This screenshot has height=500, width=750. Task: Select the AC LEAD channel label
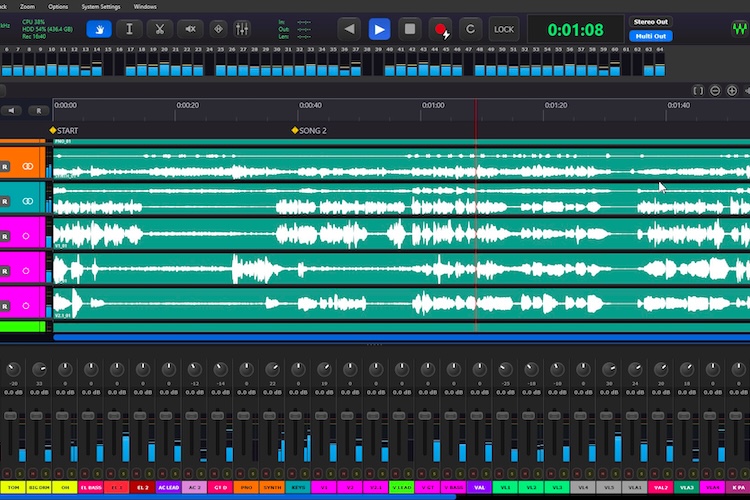pyautogui.click(x=168, y=487)
